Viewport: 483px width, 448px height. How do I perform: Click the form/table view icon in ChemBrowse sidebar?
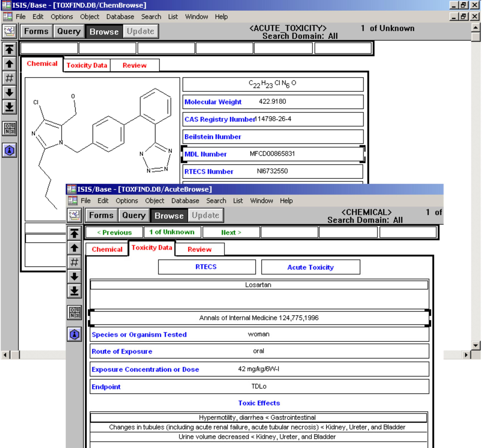(9, 128)
